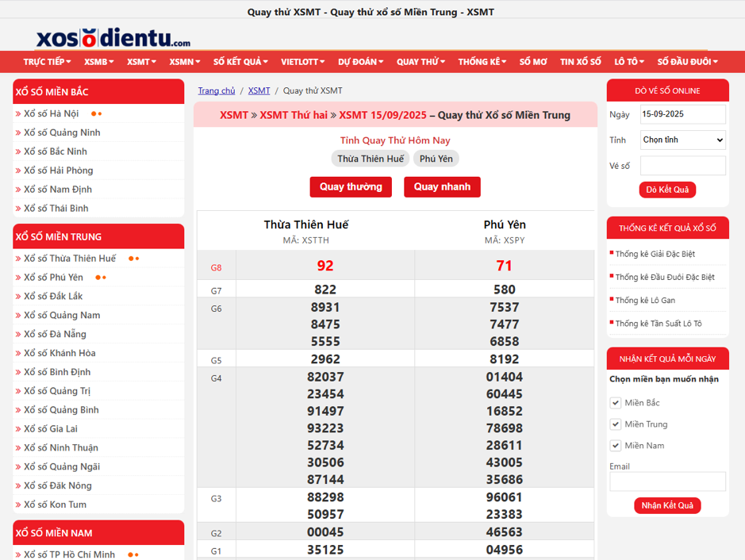
Task: Click inside the Email input field
Action: [667, 481]
